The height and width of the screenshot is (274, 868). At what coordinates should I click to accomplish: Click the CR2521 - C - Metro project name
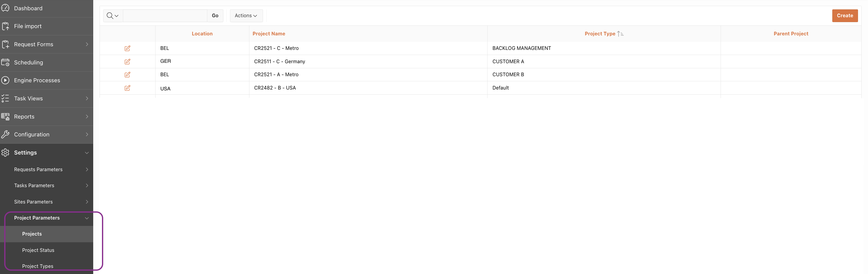pos(276,48)
